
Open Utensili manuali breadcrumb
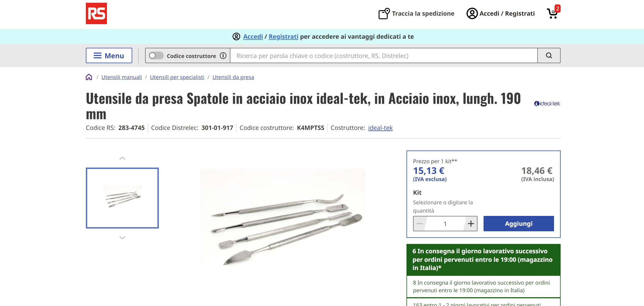click(x=122, y=77)
